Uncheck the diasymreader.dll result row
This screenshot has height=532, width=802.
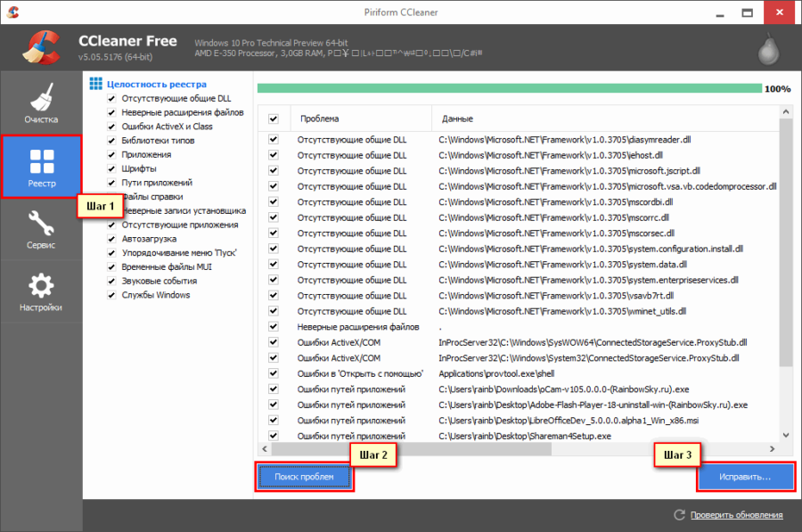(x=274, y=140)
